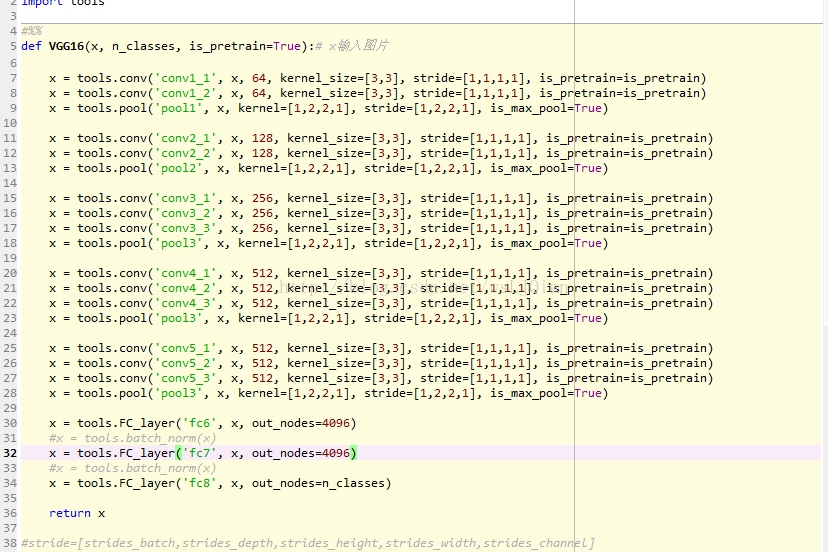Click the number 128 on line 11

pos(262,138)
